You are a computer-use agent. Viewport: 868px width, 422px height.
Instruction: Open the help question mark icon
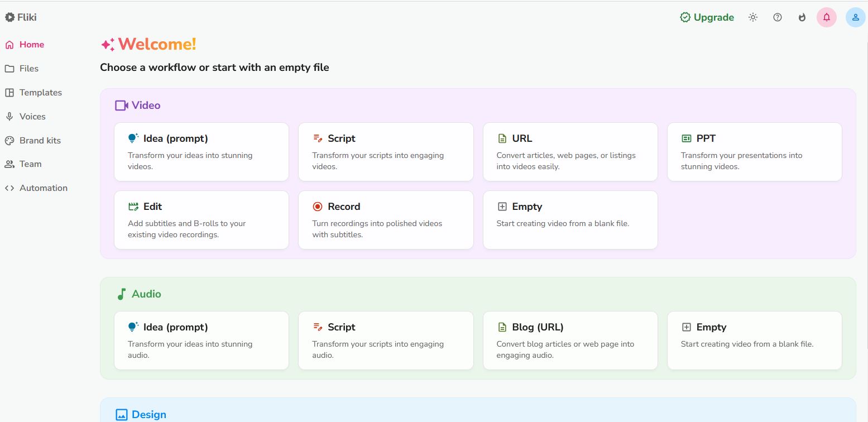click(x=778, y=17)
